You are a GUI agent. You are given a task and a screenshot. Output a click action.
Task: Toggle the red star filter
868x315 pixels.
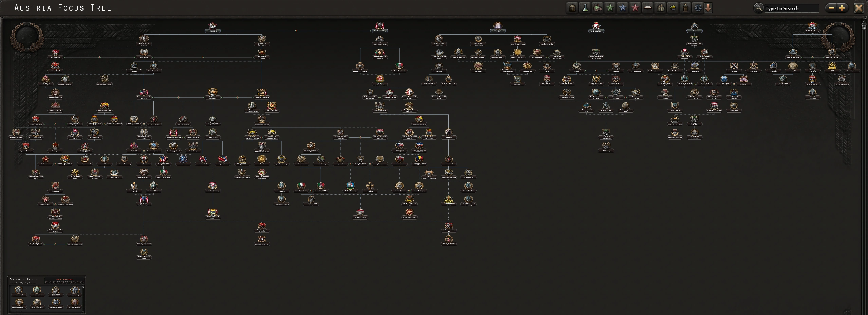point(635,8)
